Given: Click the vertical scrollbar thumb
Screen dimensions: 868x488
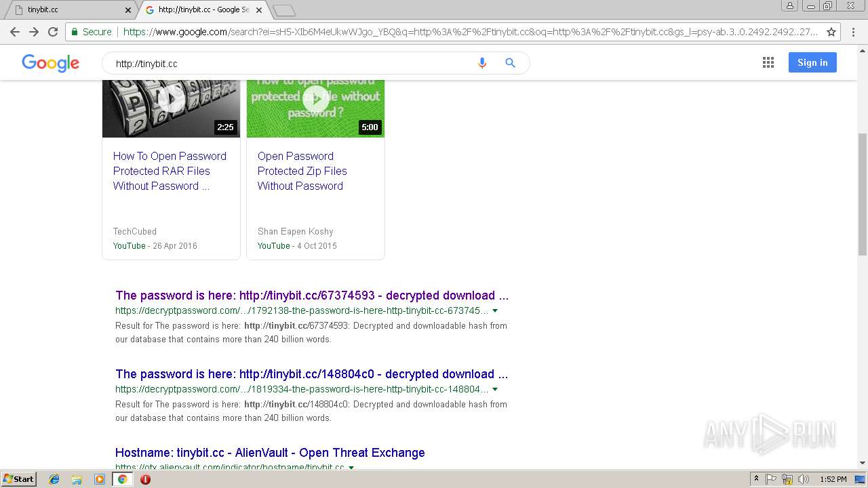Looking at the screenshot, I should (863, 195).
